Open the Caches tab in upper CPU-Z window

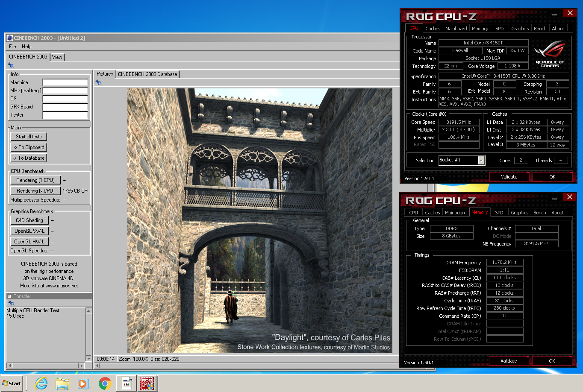click(433, 29)
